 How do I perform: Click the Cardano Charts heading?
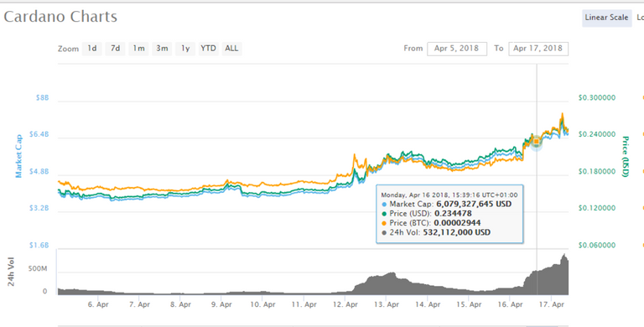(60, 18)
